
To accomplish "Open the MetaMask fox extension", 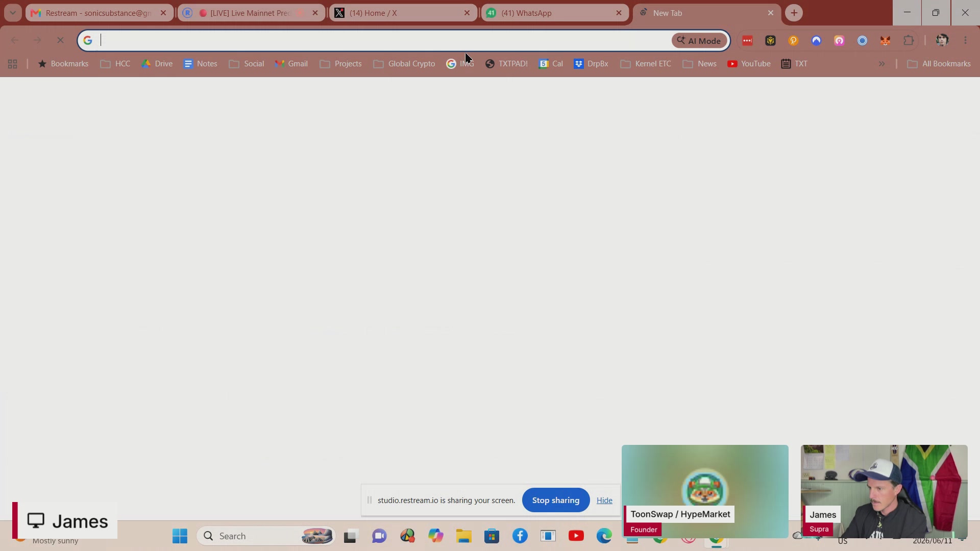I will (886, 41).
